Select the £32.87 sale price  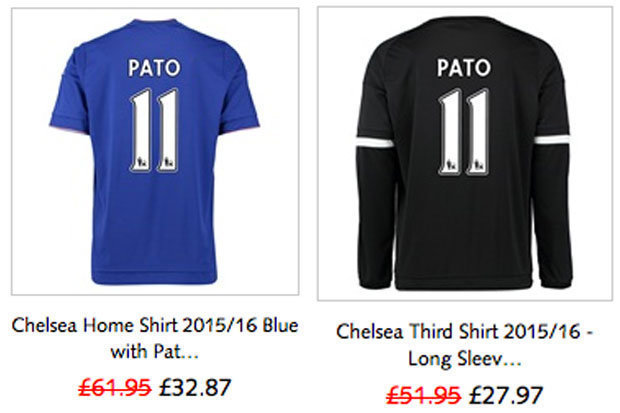pos(195,387)
